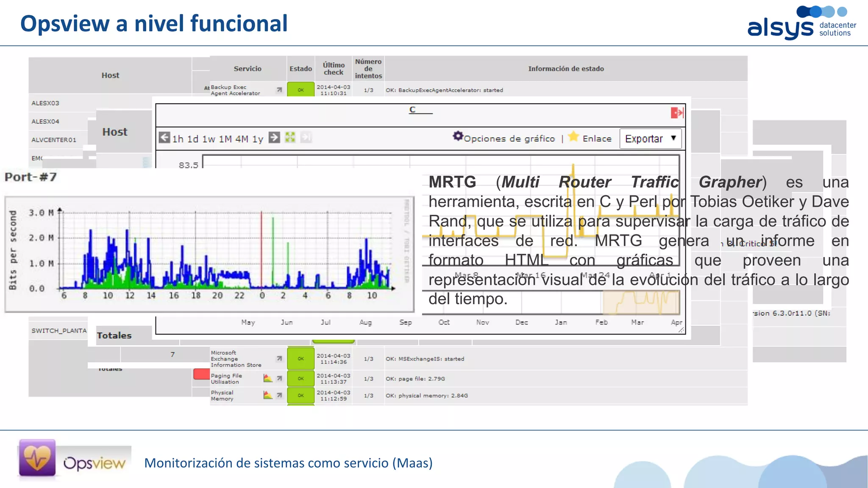Select host SWITCH_PLANTA
The height and width of the screenshot is (488, 868).
(x=59, y=330)
